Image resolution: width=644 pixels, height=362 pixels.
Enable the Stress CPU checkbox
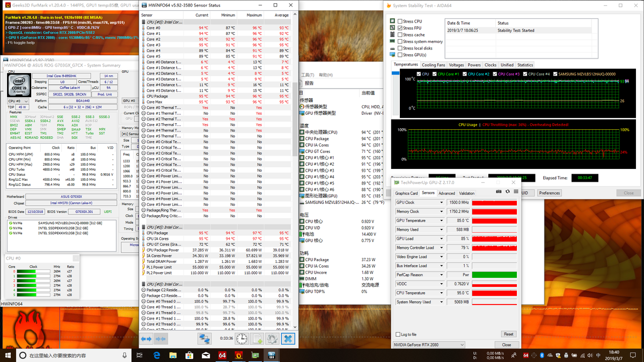click(x=400, y=21)
